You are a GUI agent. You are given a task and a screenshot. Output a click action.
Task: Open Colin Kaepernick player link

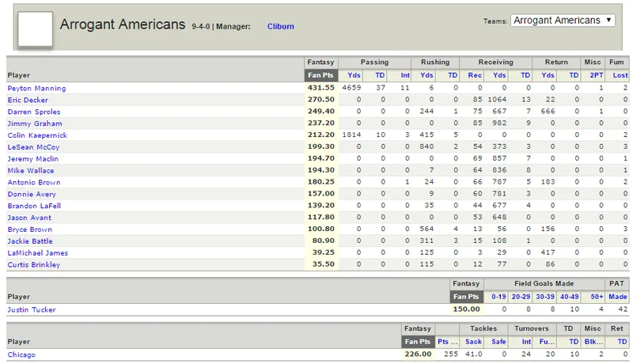pos(37,135)
